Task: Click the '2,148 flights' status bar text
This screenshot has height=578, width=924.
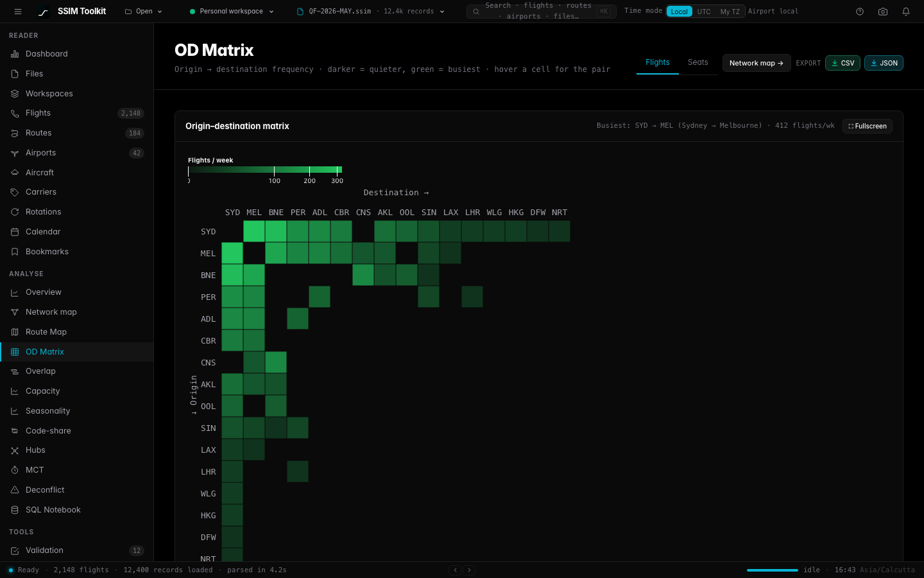Action: [x=81, y=570]
